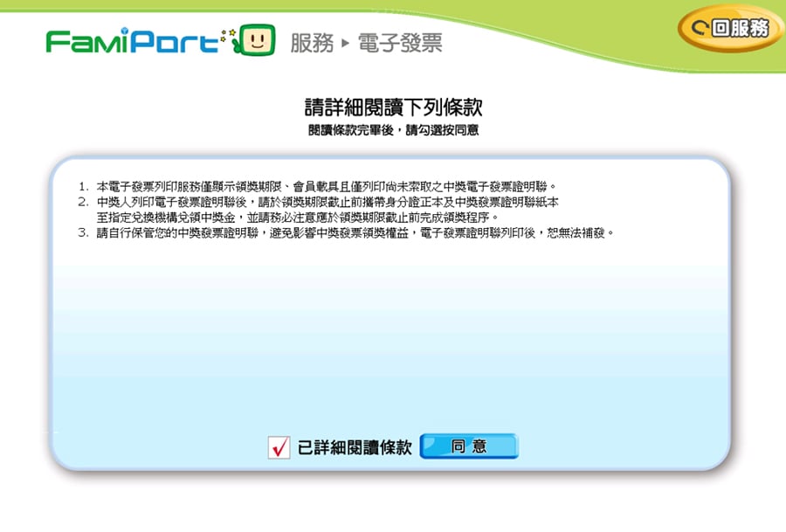Click the return arrow on 回服務
This screenshot has height=532, width=786.
tap(700, 29)
